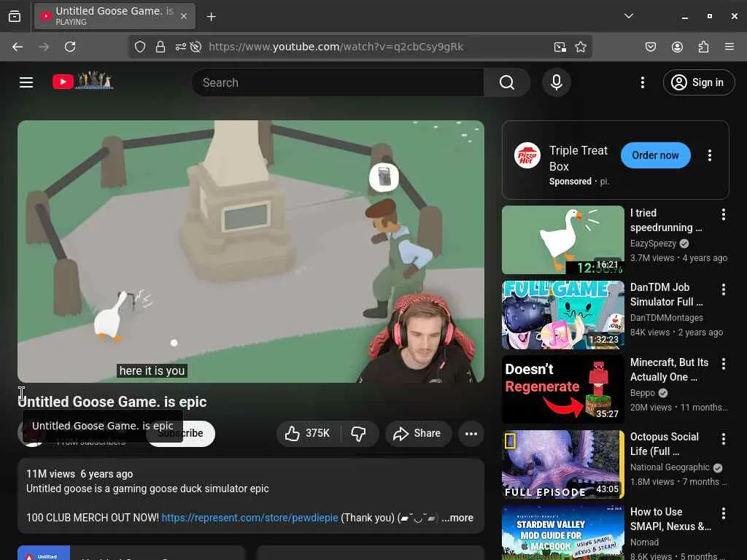Image resolution: width=747 pixels, height=560 pixels.
Task: Click National Geographic channel name
Action: pyautogui.click(x=670, y=467)
